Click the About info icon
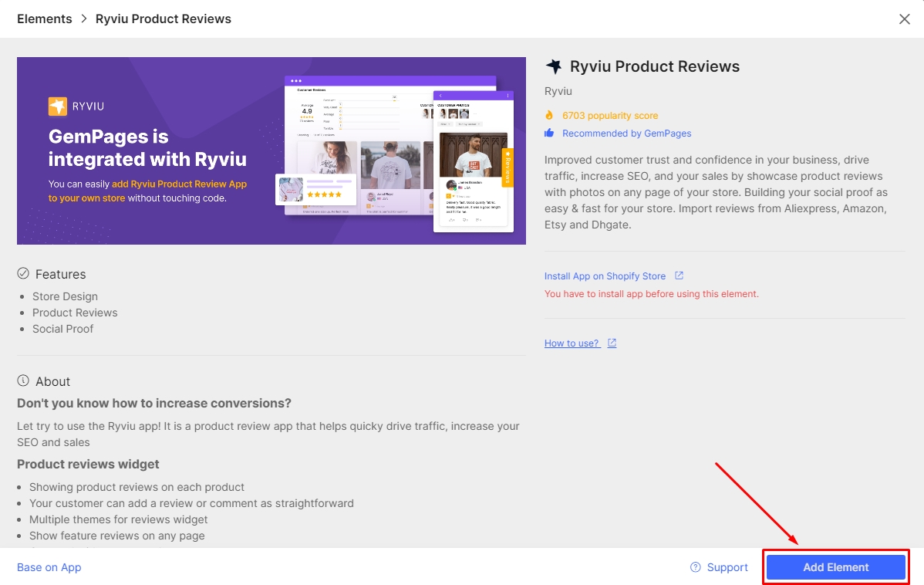This screenshot has height=585, width=924. tap(23, 380)
